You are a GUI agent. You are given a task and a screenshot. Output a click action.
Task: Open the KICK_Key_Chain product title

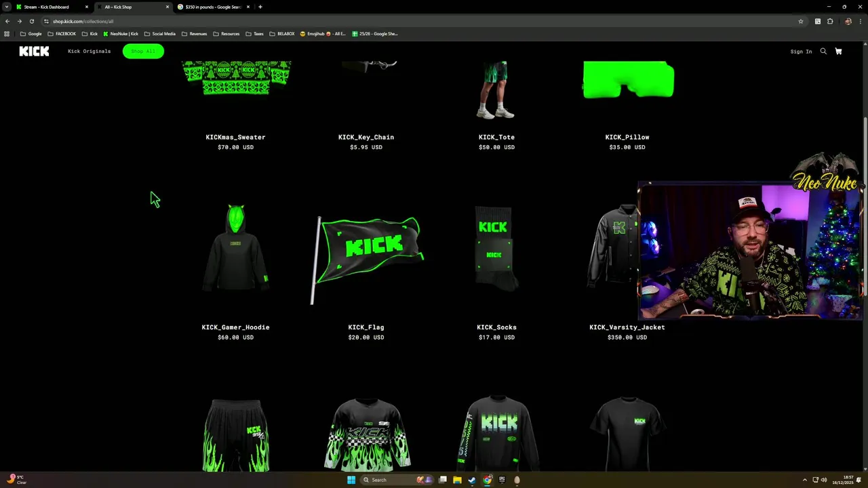coord(366,137)
